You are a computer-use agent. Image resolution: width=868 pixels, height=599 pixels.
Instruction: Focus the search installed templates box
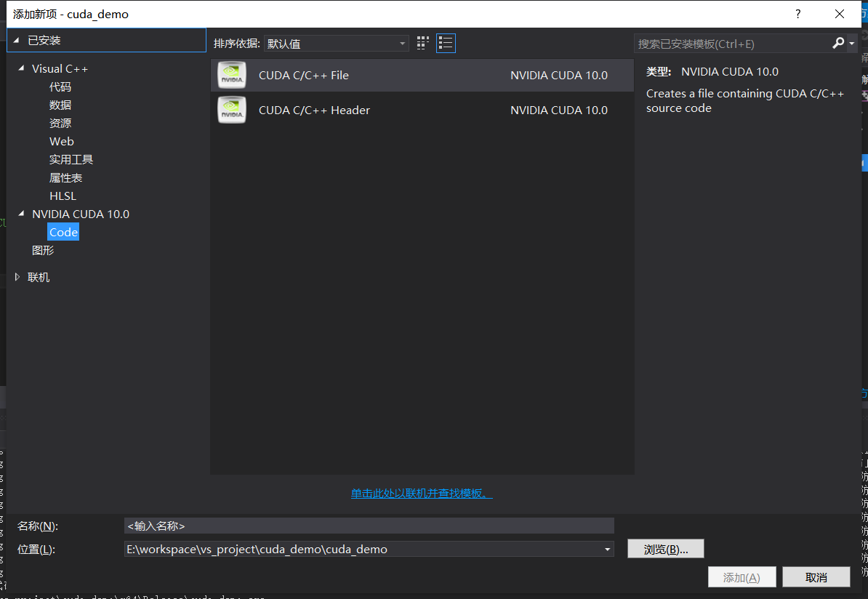[732, 44]
